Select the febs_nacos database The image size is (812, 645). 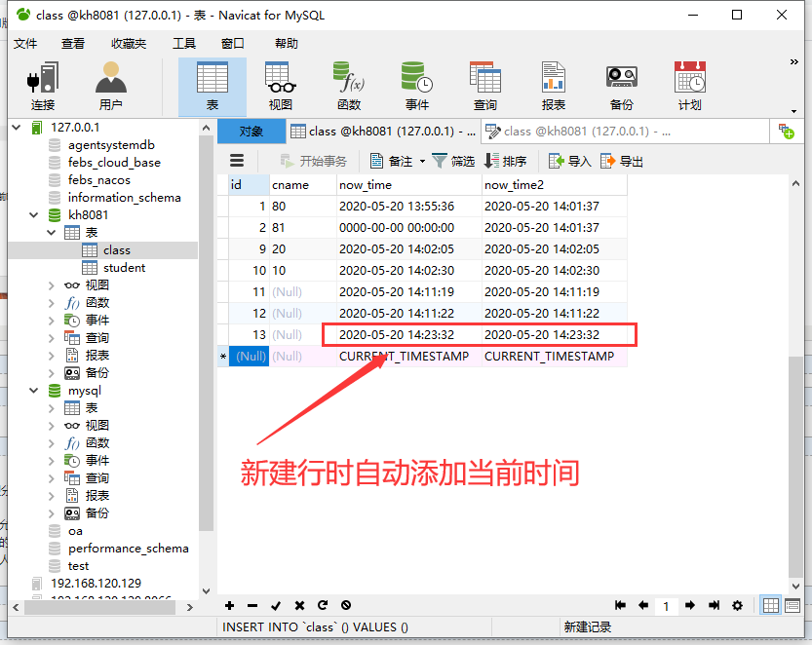click(x=98, y=180)
